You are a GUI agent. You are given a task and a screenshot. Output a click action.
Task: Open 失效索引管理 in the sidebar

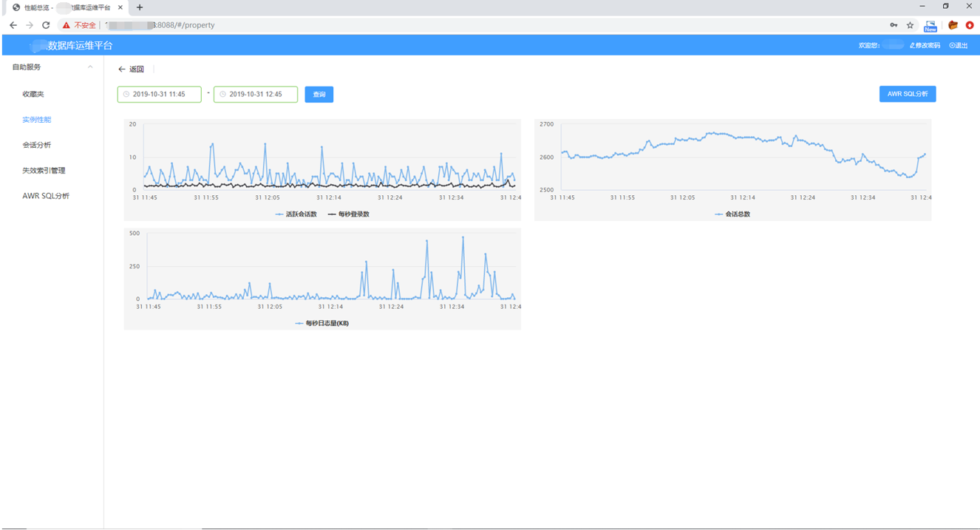click(x=44, y=171)
